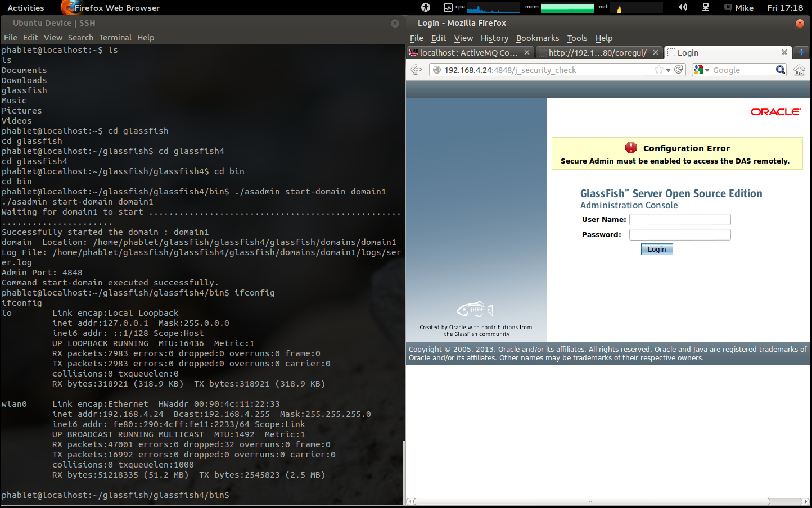Click the Oracle logo in the page corner

coord(775,111)
